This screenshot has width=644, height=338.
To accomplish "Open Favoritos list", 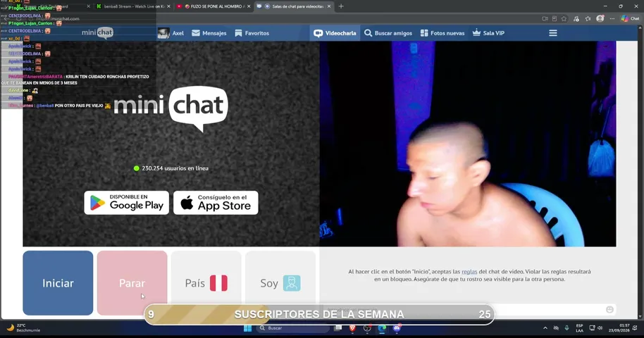I will point(252,33).
